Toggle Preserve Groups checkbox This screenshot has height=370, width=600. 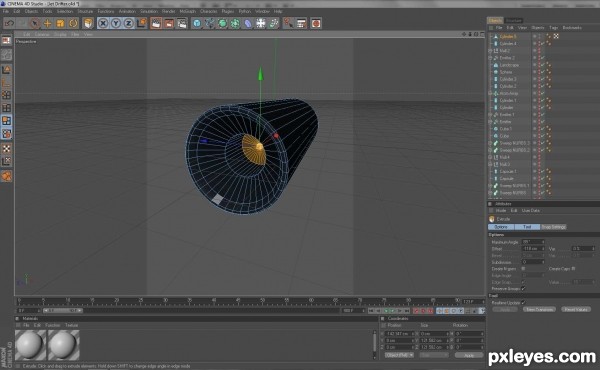coord(523,289)
